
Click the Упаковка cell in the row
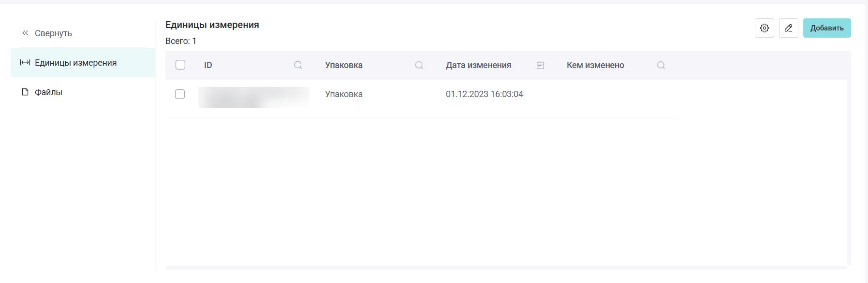pos(344,94)
